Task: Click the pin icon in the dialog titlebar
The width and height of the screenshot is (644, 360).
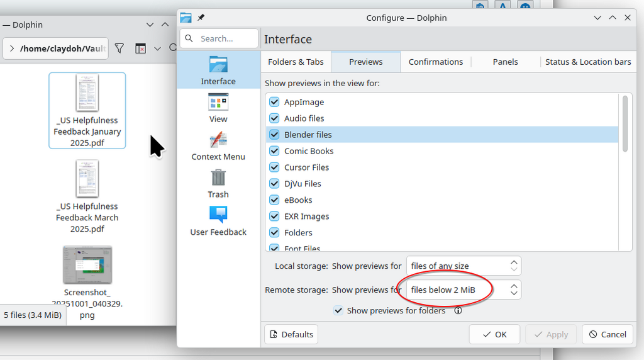Action: tap(201, 18)
